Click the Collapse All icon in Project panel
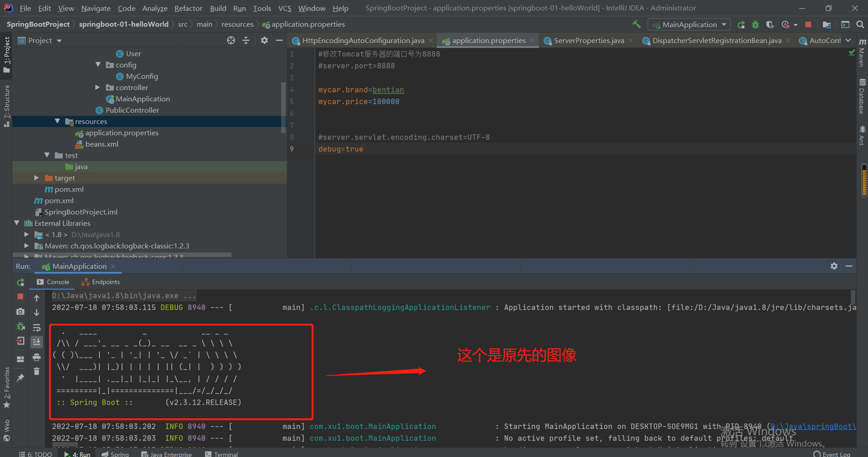Image resolution: width=868 pixels, height=457 pixels. pos(246,40)
